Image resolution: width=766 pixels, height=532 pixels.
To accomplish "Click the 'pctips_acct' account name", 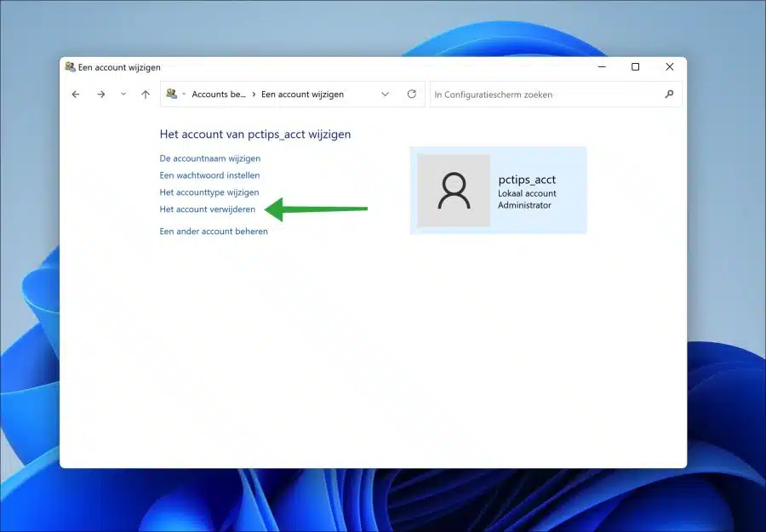I will click(527, 180).
